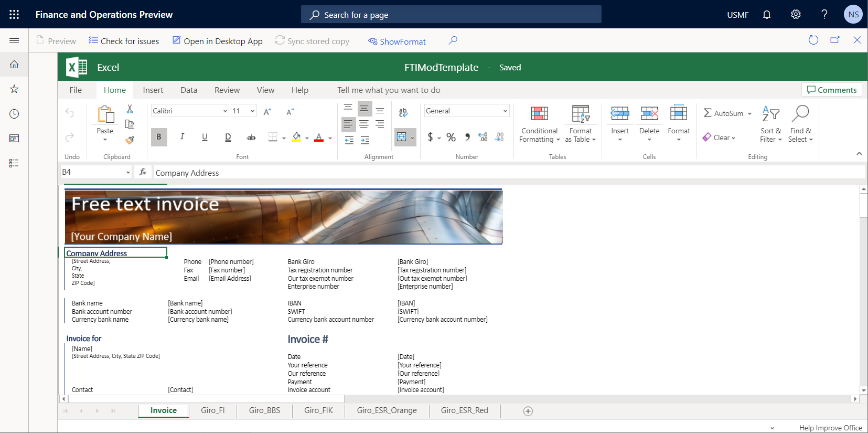Click the Search for a page field
The width and height of the screenshot is (868, 433).
pos(451,15)
